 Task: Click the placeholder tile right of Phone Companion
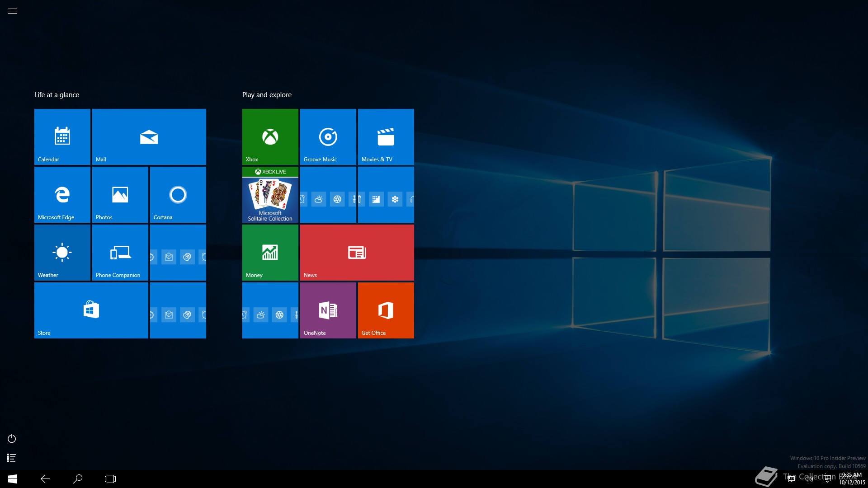(x=178, y=253)
